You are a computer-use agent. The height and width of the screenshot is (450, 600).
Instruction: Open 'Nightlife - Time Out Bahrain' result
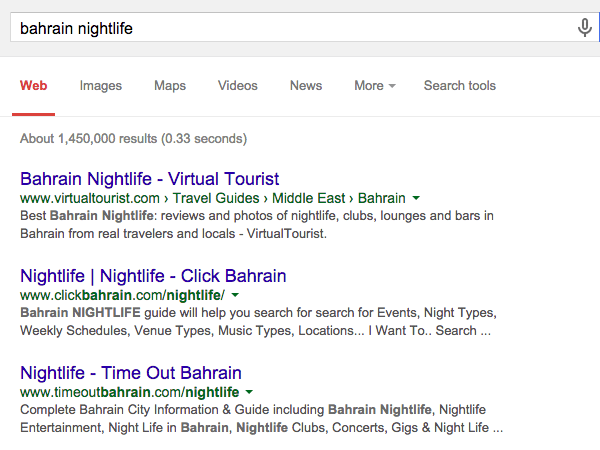click(131, 373)
